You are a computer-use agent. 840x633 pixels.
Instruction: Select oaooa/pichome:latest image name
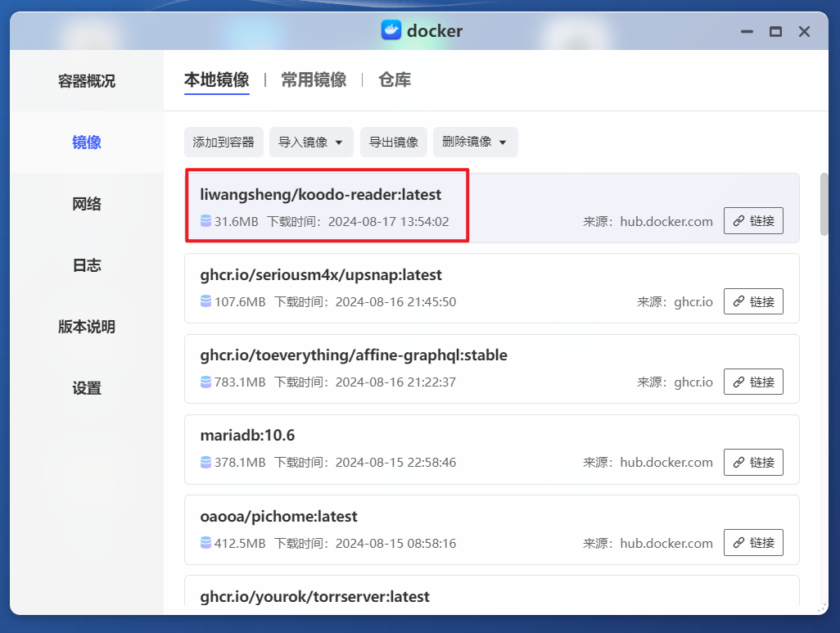(278, 517)
